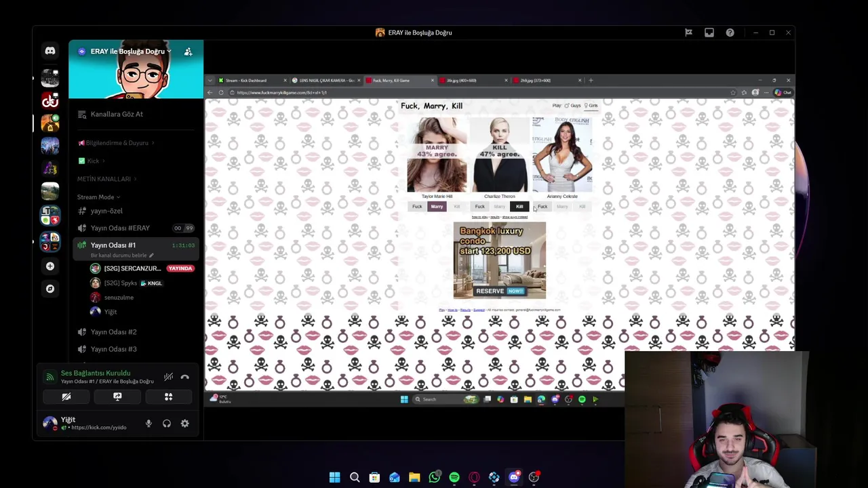Join Yayın Odası #3 voice channel
Image resolution: width=868 pixels, height=488 pixels.
pos(136,349)
